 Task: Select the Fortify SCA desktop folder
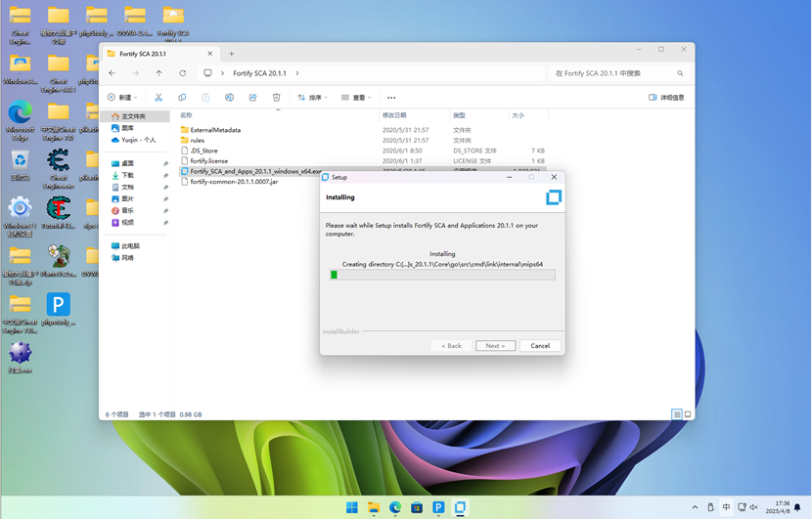tap(173, 23)
